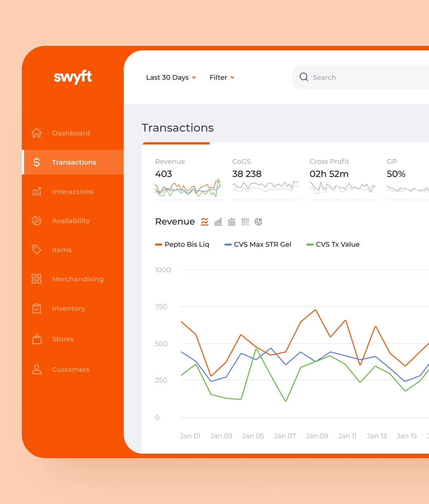The image size is (429, 504).
Task: Select the line chart view icon
Action: [205, 222]
